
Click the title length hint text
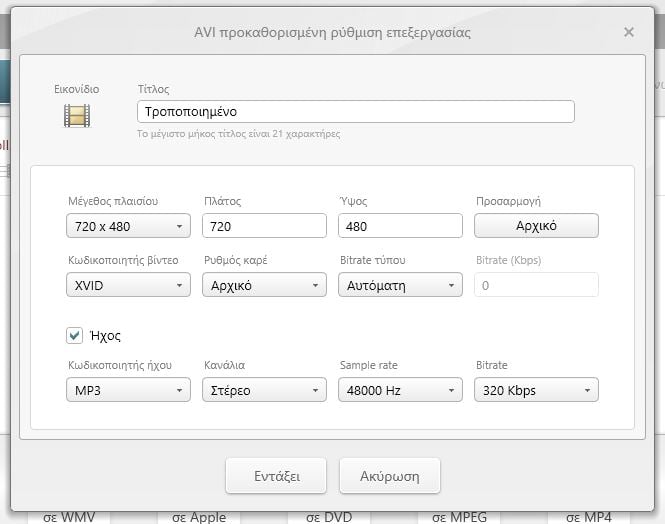click(238, 134)
